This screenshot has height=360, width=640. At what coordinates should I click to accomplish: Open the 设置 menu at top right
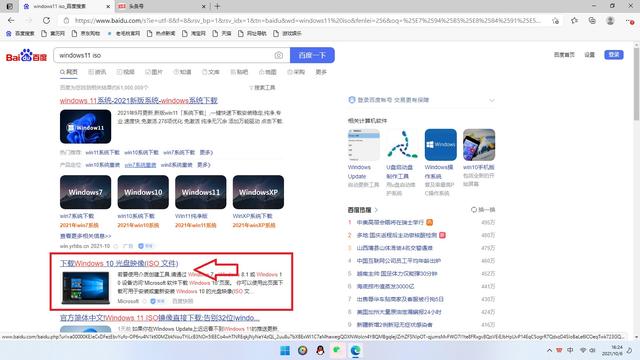pyautogui.click(x=589, y=55)
